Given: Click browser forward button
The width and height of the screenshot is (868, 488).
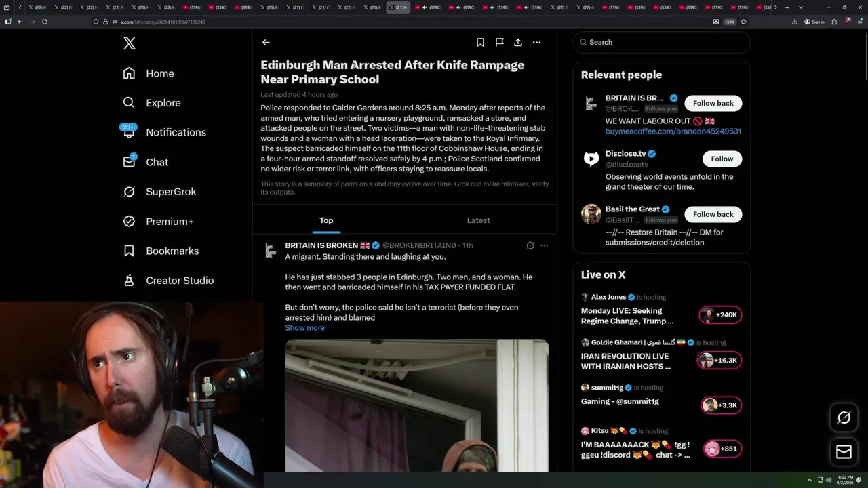Looking at the screenshot, I should click(x=32, y=22).
